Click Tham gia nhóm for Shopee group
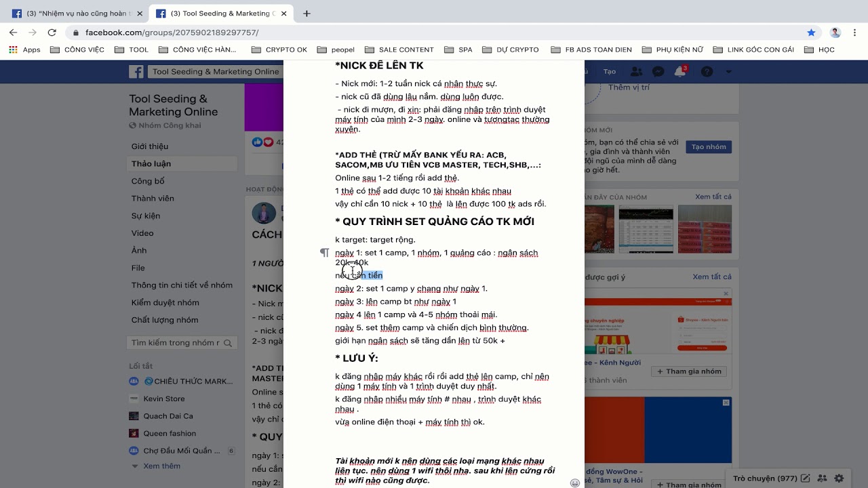 689,371
